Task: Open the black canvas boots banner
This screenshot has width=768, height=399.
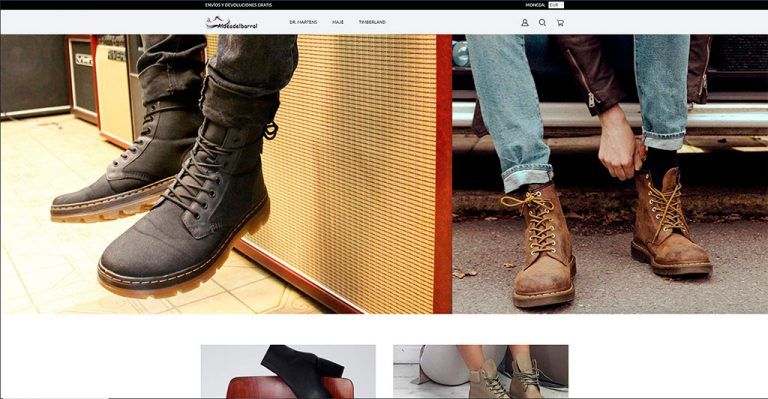Action: click(x=226, y=174)
